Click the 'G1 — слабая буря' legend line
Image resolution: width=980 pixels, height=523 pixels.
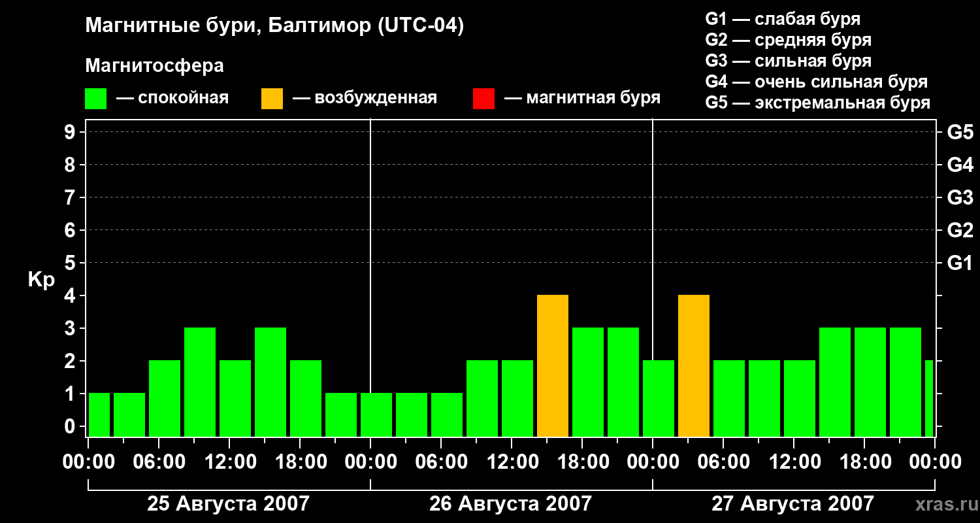[x=783, y=18]
